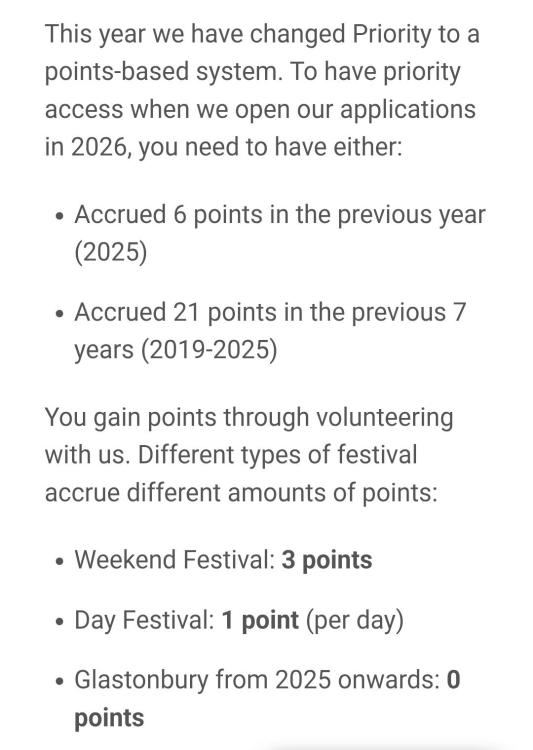533x750 pixels.
Task: Select the 'Accrued 6 points' bullet item
Action: point(280,233)
